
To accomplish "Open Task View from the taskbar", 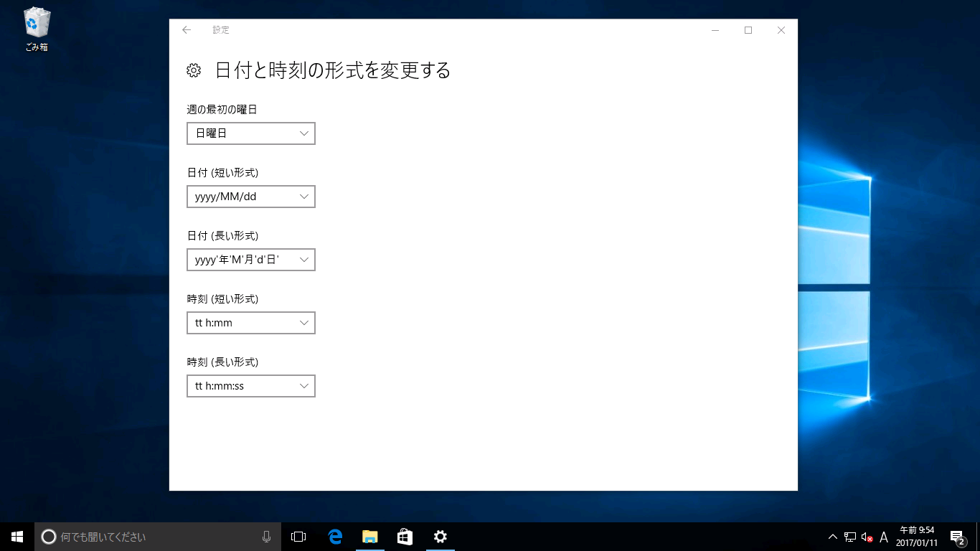I will pos(298,536).
